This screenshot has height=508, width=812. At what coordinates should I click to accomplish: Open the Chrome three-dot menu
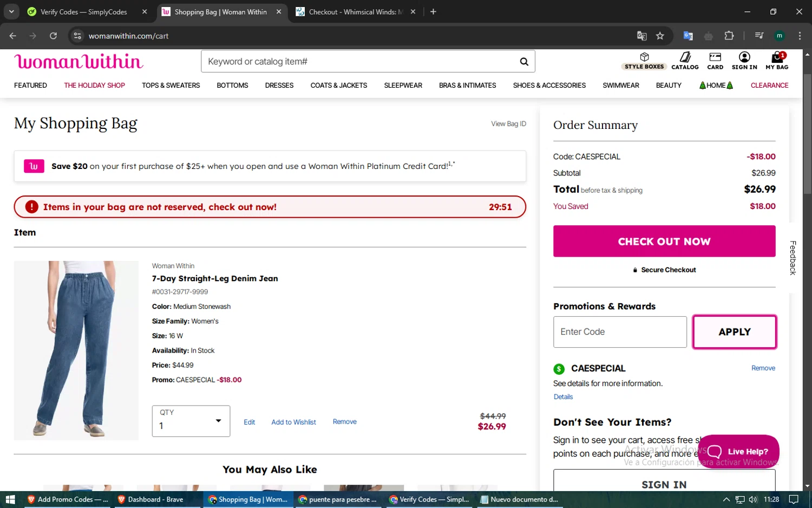[x=800, y=36]
